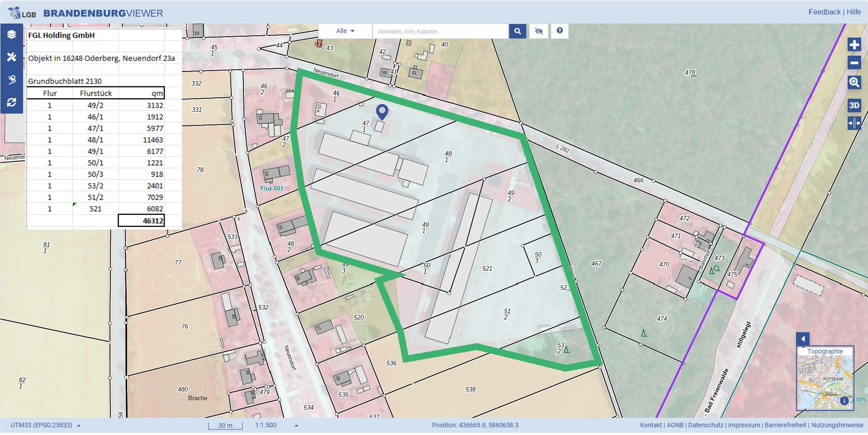Click parcel 474 on the map
Screen dimensions: 868x435
point(662,319)
